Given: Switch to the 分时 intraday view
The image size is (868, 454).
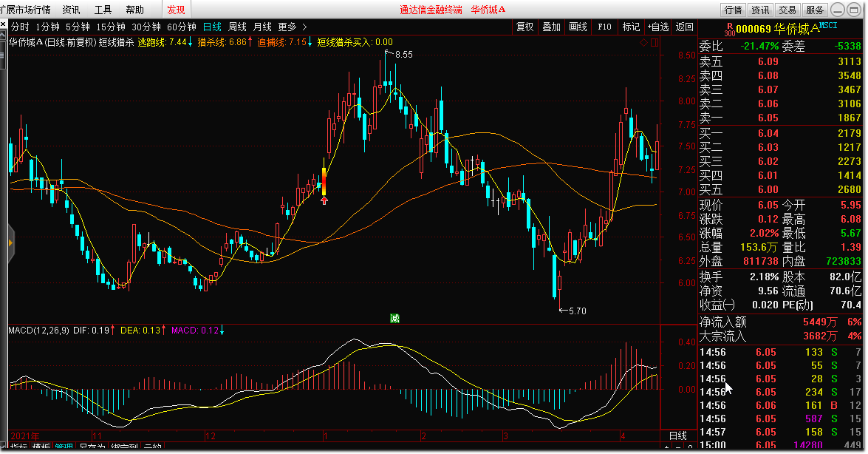Looking at the screenshot, I should click(20, 27).
